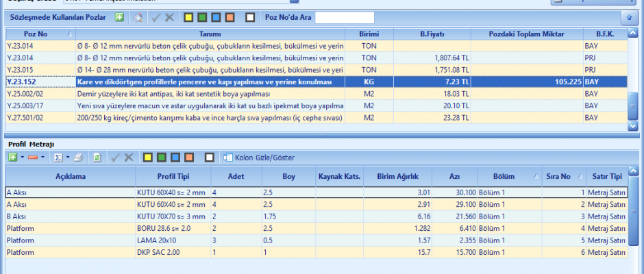644x274 pixels.
Task: Click the eraser icon in the top Pozlar toolbar
Action: (137, 17)
